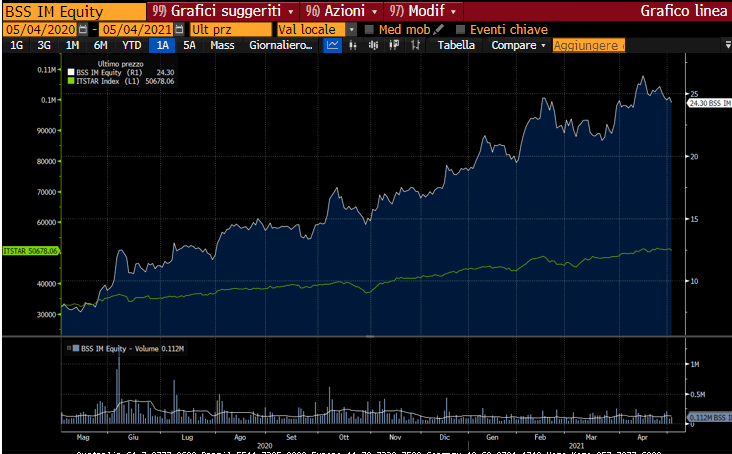Expand the Compare dropdown
This screenshot has width=732, height=454.
pos(518,45)
